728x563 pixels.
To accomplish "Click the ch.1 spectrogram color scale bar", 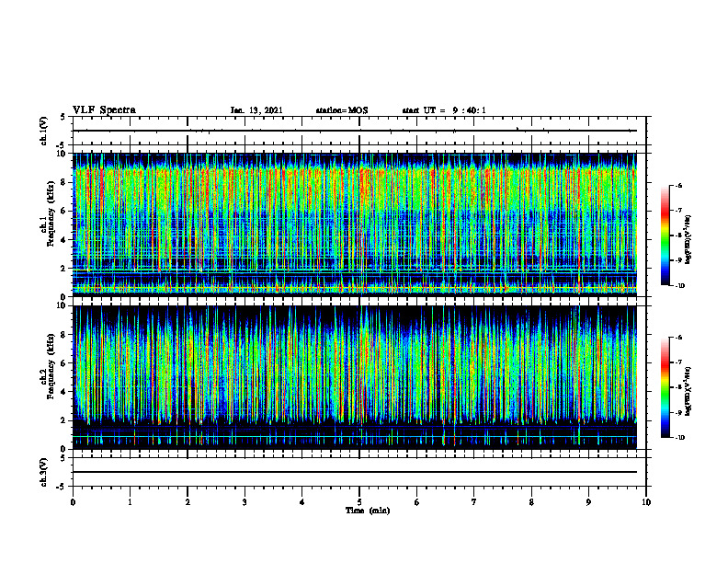I will click(x=665, y=236).
